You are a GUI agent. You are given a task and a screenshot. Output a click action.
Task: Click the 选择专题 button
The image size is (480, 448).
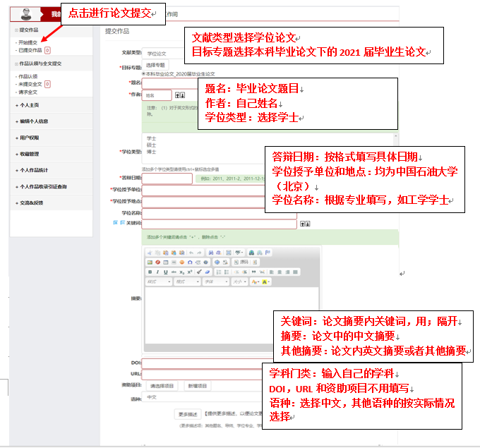pos(155,65)
